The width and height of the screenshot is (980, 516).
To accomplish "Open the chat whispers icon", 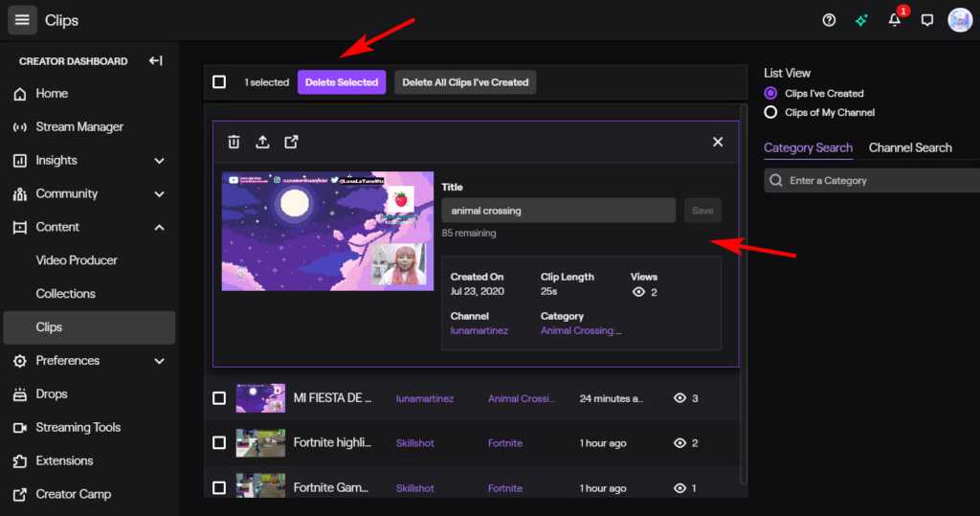I will coord(926,21).
